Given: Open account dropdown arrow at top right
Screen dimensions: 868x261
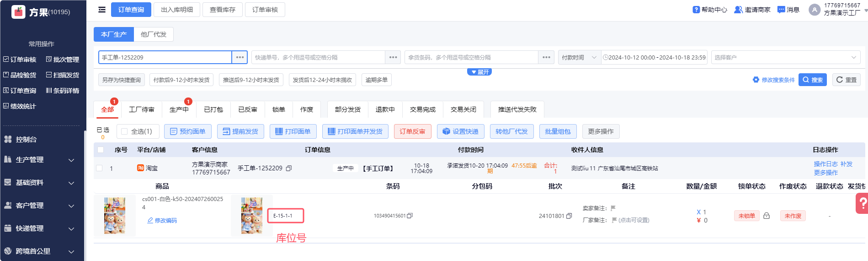Looking at the screenshot, I should 865,10.
